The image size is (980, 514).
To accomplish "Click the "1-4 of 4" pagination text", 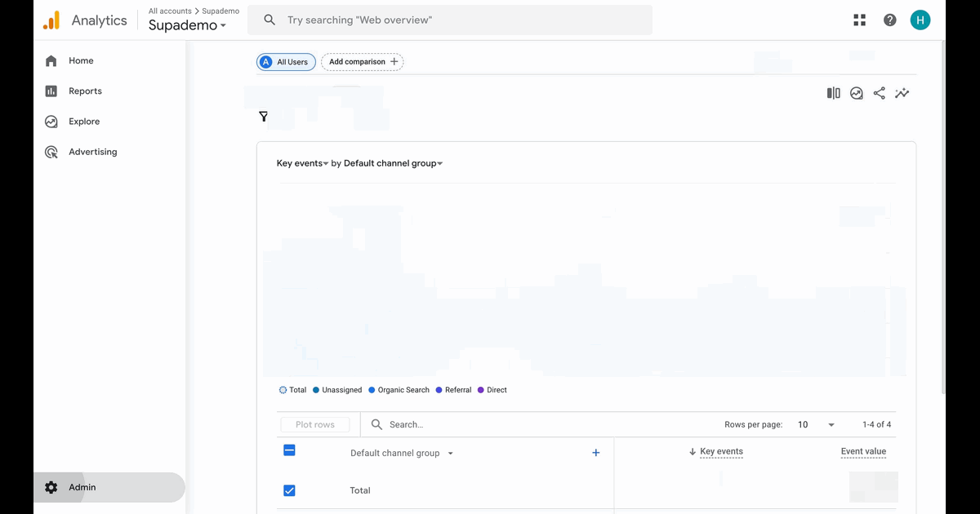I will 876,424.
